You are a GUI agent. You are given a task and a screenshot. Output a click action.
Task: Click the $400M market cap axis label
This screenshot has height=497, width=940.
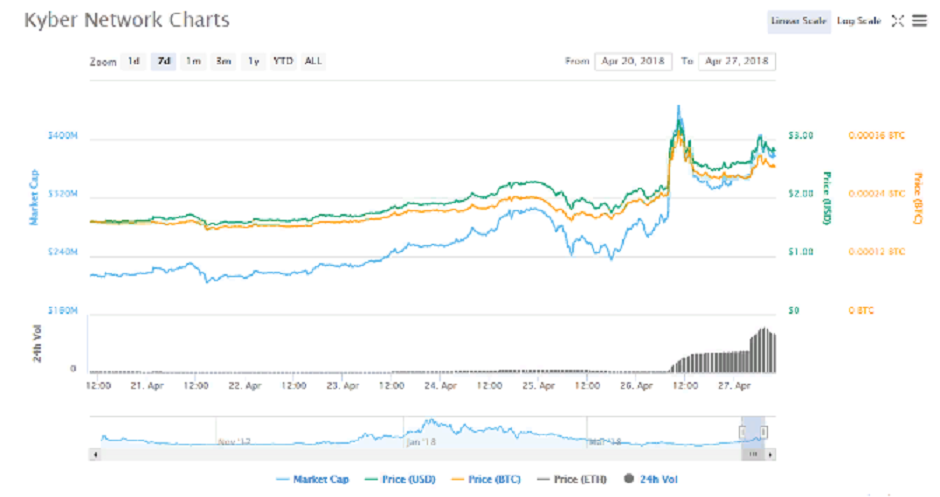[63, 135]
